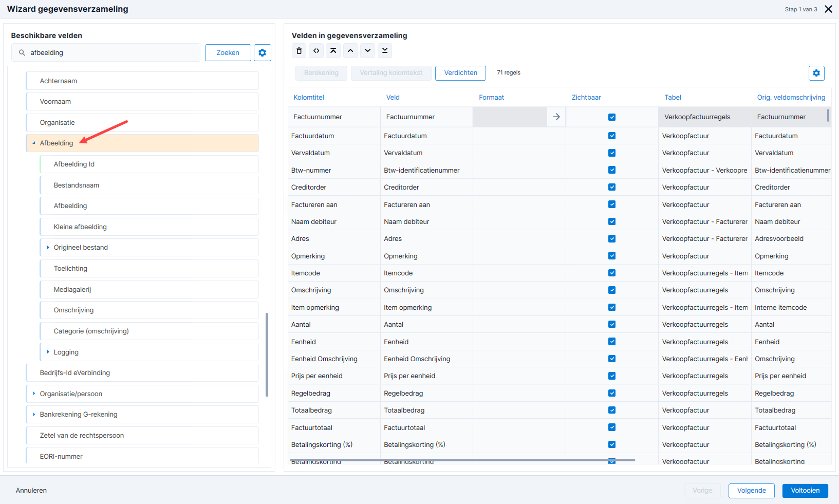839x504 pixels.
Task: Expand the Origineel bestand node
Action: [x=48, y=248]
